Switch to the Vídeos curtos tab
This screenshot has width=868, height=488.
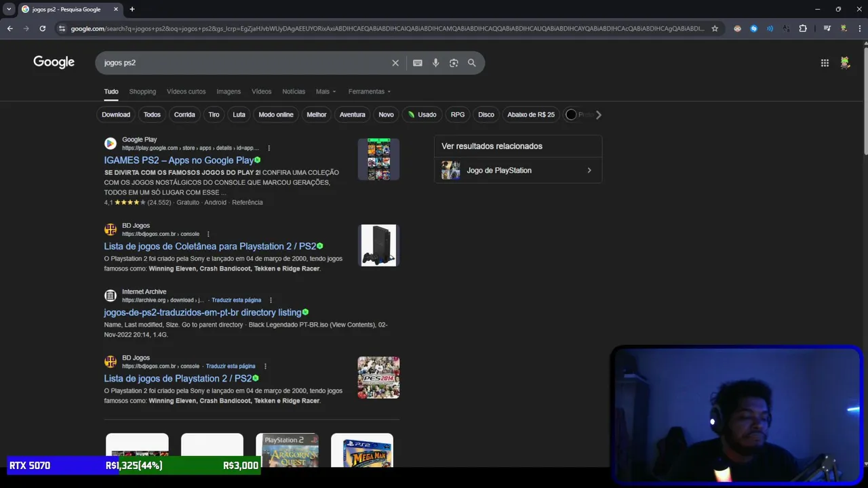(x=186, y=91)
